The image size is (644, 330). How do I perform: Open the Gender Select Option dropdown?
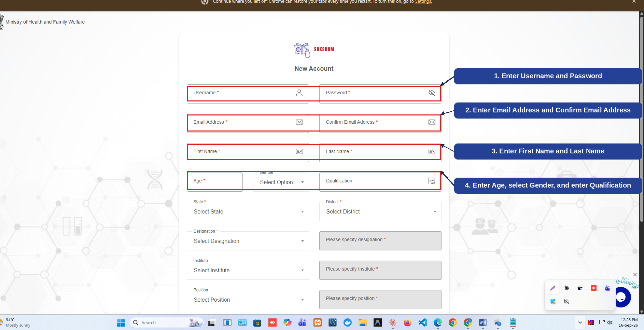pyautogui.click(x=281, y=182)
